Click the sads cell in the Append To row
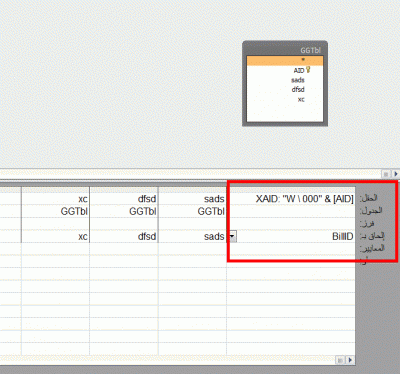The image size is (400, 374). pos(192,237)
